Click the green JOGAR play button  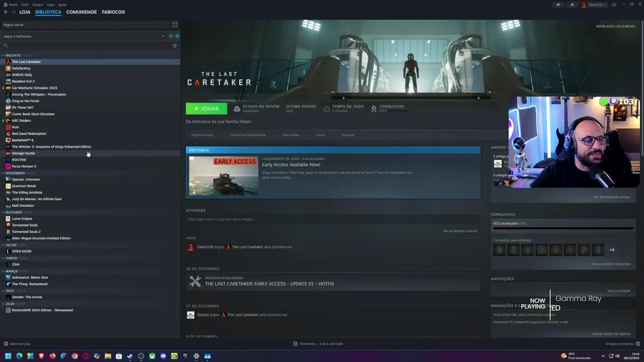pyautogui.click(x=206, y=109)
